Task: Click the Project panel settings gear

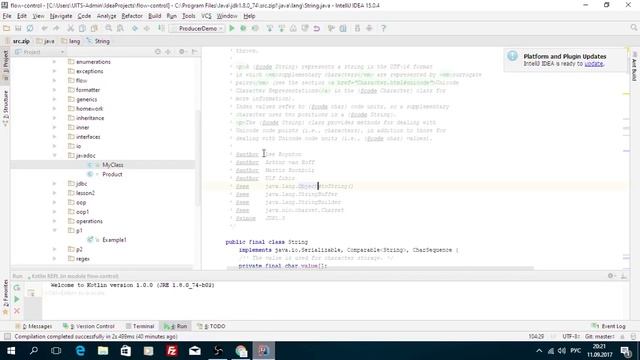Action: click(182, 52)
